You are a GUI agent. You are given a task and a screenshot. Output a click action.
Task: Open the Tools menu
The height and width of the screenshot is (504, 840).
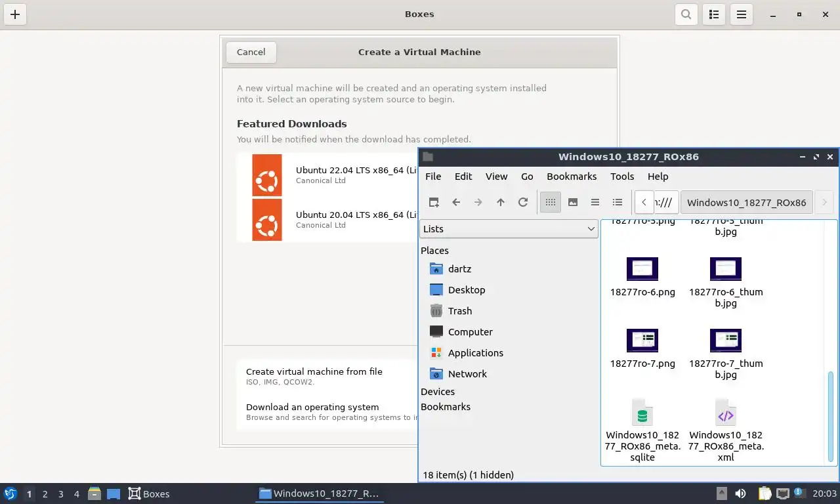pyautogui.click(x=622, y=176)
